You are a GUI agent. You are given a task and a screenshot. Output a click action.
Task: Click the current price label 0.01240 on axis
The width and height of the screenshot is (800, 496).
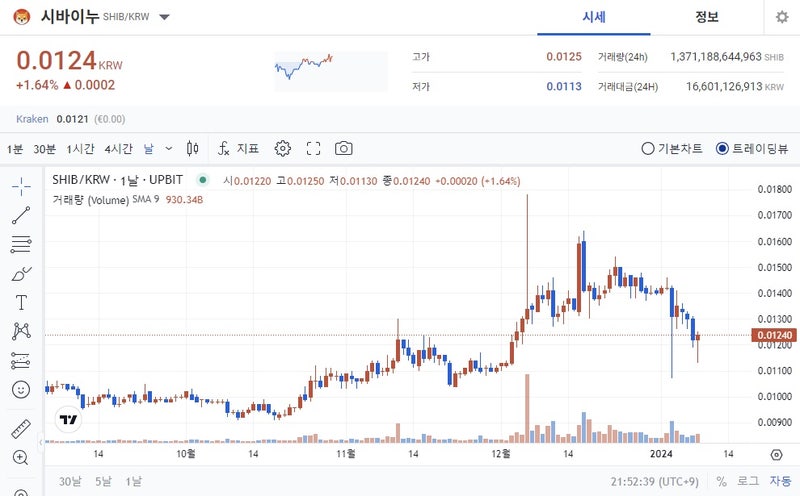point(774,335)
